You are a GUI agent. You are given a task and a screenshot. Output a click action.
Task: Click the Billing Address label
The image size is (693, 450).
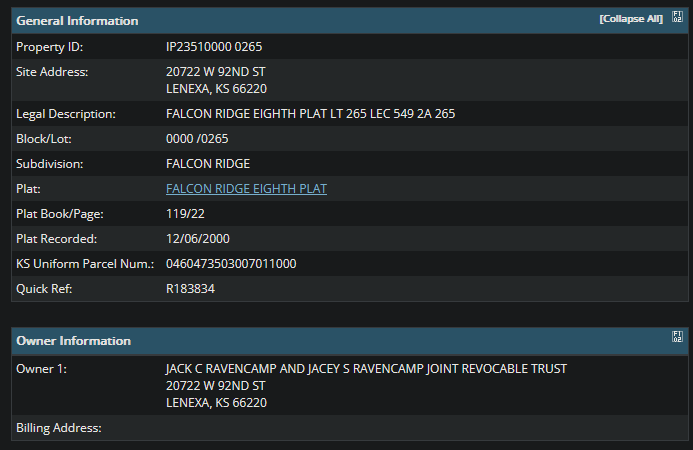tap(59, 428)
